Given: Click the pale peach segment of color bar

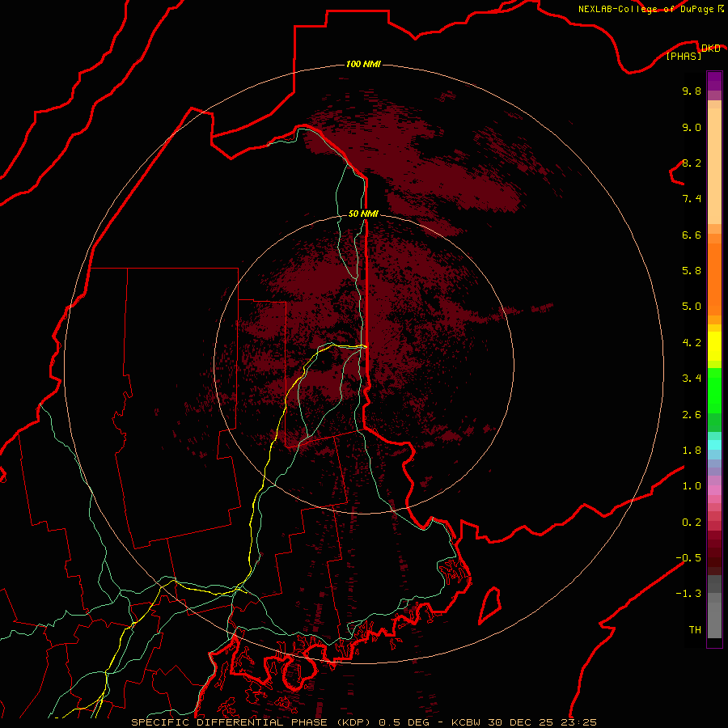Looking at the screenshot, I should 714,166.
